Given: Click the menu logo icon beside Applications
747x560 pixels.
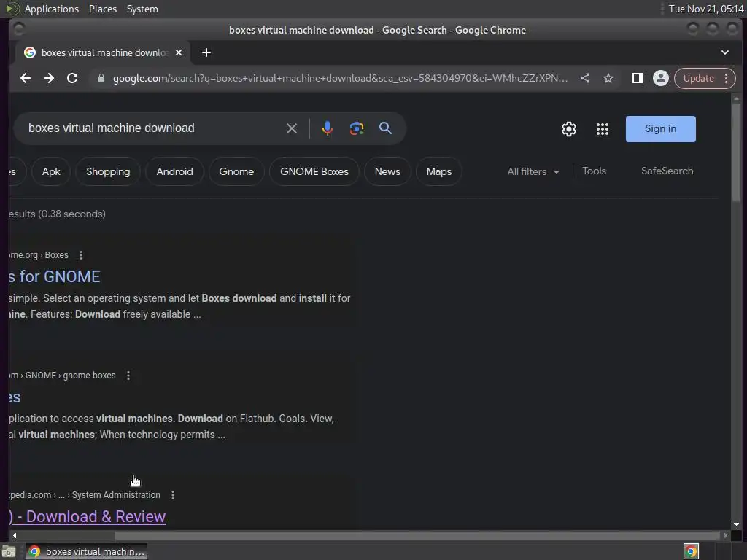Looking at the screenshot, I should 12,9.
